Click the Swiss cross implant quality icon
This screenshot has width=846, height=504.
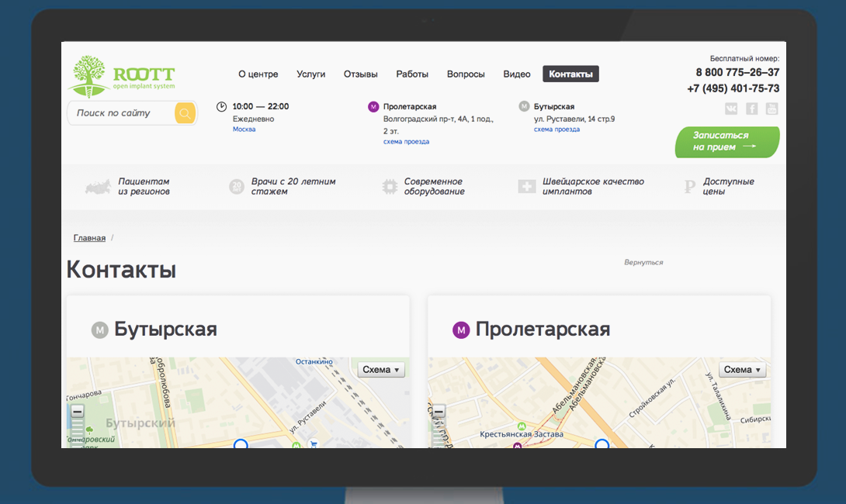click(x=527, y=187)
